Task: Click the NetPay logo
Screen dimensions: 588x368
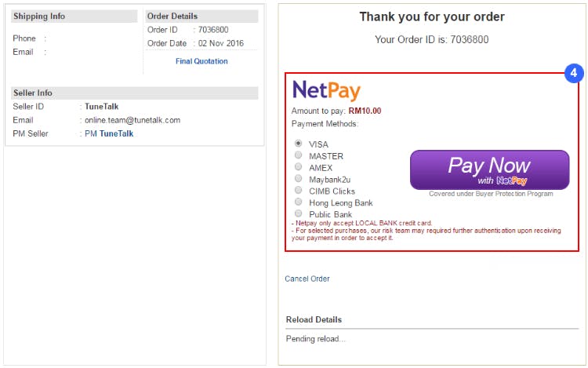Action: [326, 90]
